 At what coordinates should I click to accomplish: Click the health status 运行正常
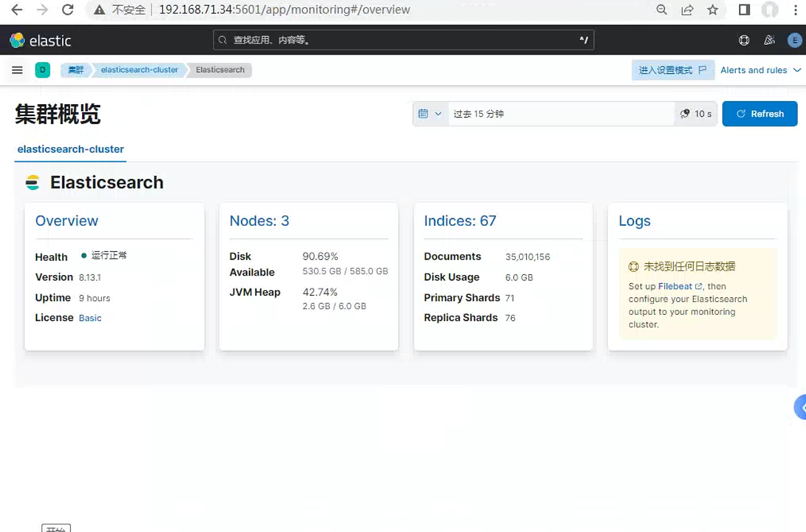109,255
